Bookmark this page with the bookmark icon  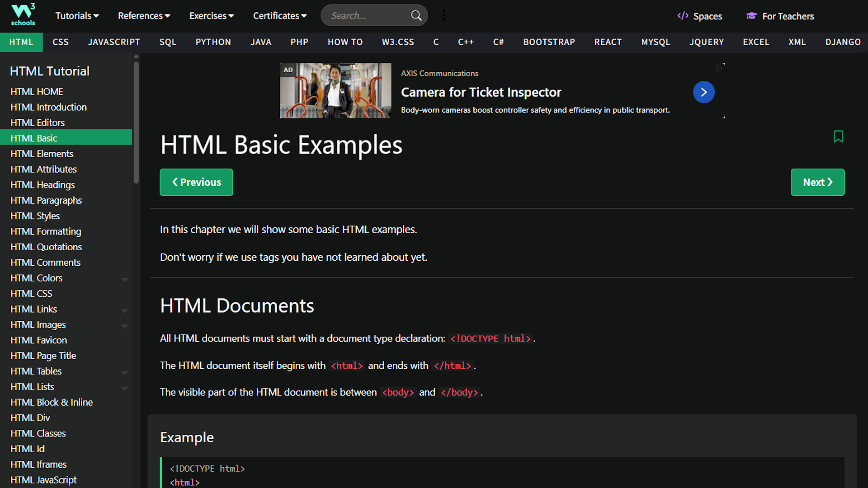pos(838,136)
